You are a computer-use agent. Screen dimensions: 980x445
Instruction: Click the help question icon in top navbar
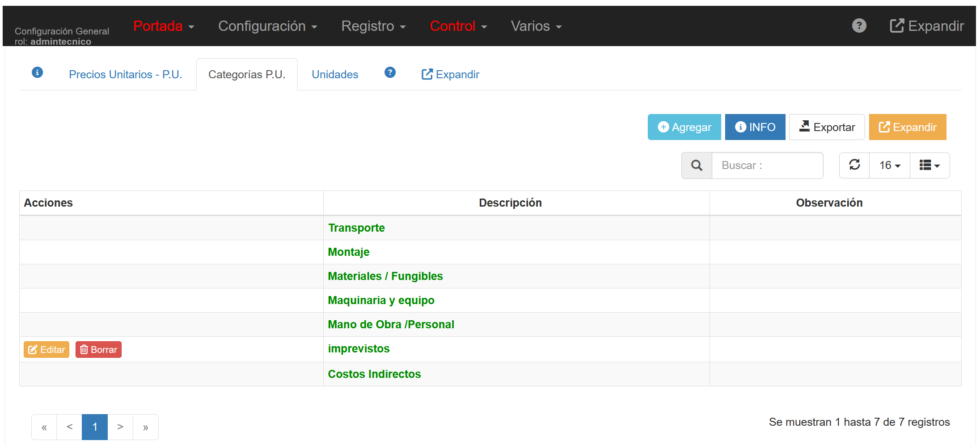(x=859, y=26)
